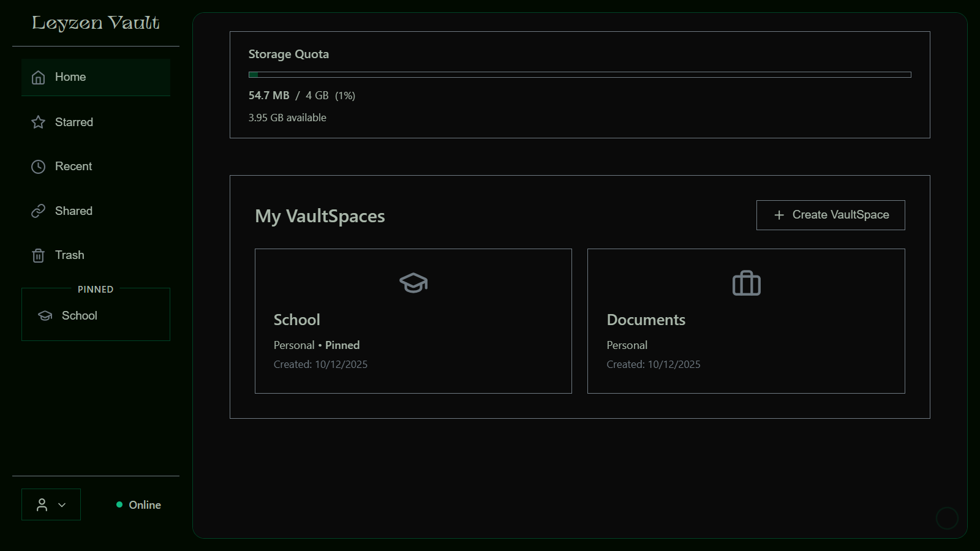Screen dimensions: 980x551
Task: Click the graduation cap icon on the School card
Action: [x=413, y=283]
